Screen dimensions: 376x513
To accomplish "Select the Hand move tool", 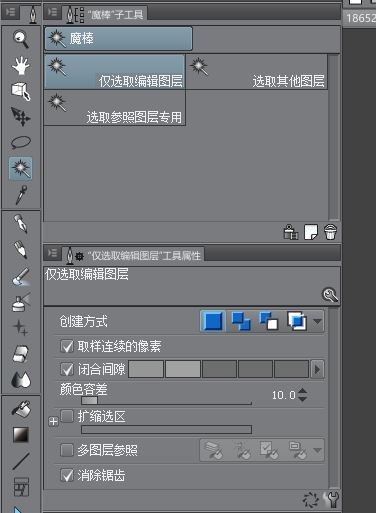I will [21, 65].
